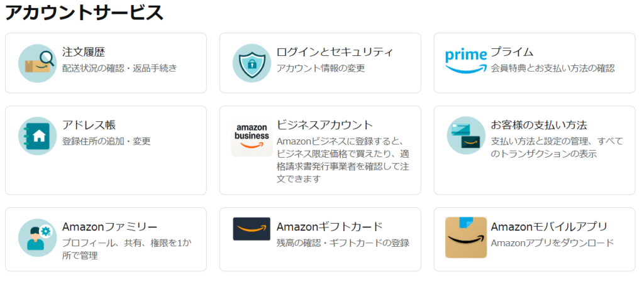644x282 pixels.
Task: Click the 注文履歴 package and magnifier icon
Action: tap(37, 63)
